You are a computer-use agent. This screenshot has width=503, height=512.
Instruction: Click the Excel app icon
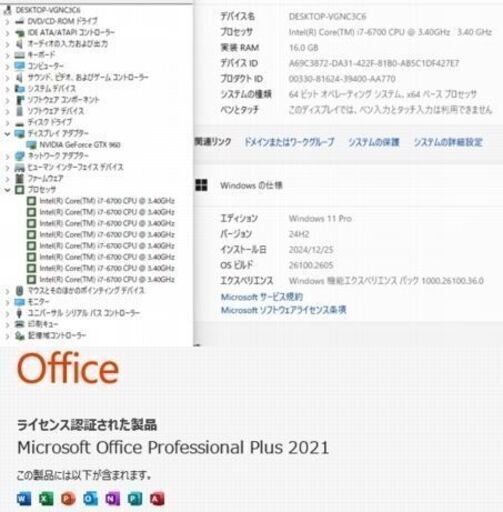click(x=46, y=498)
